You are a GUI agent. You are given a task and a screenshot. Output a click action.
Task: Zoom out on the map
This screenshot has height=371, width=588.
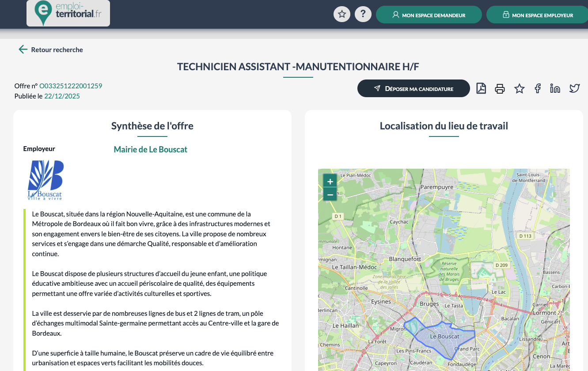tap(330, 194)
